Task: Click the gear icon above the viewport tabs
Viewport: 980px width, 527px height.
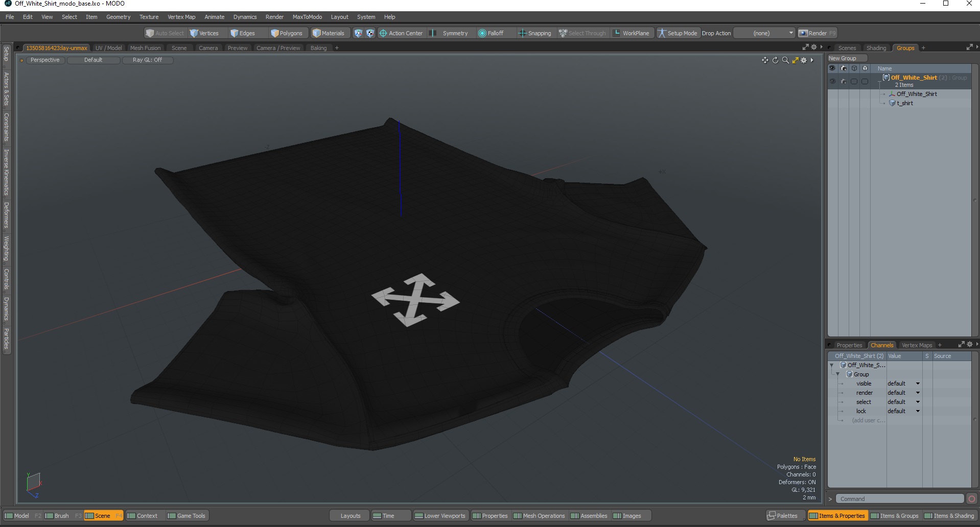Action: [x=814, y=47]
